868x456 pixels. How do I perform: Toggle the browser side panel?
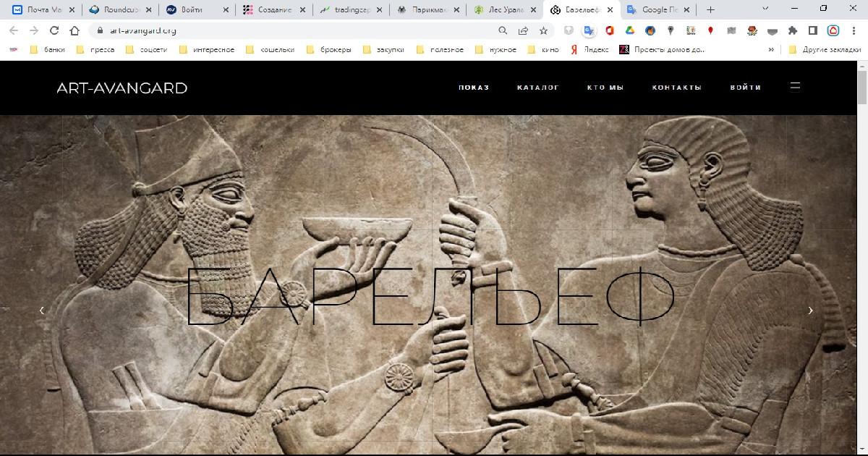pos(813,30)
